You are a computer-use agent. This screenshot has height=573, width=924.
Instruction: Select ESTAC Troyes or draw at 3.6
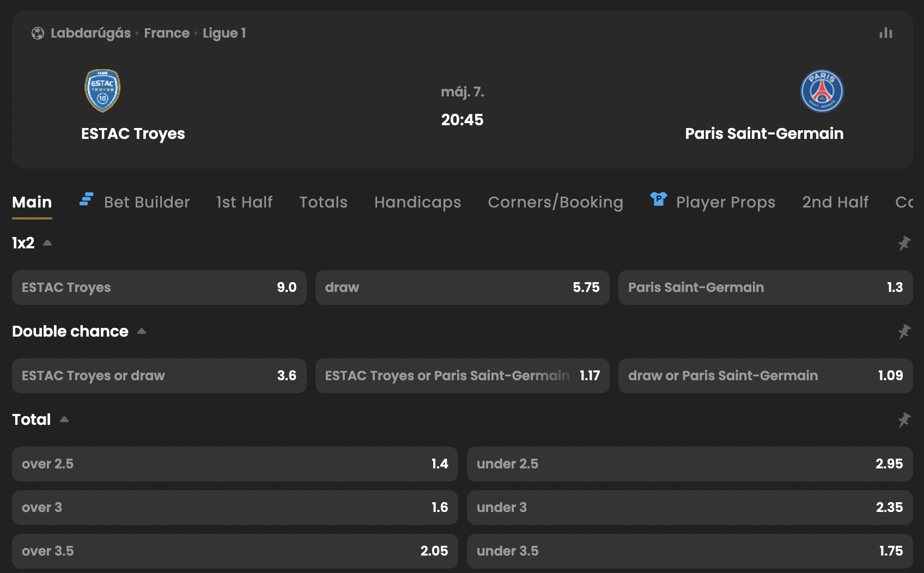pos(159,376)
